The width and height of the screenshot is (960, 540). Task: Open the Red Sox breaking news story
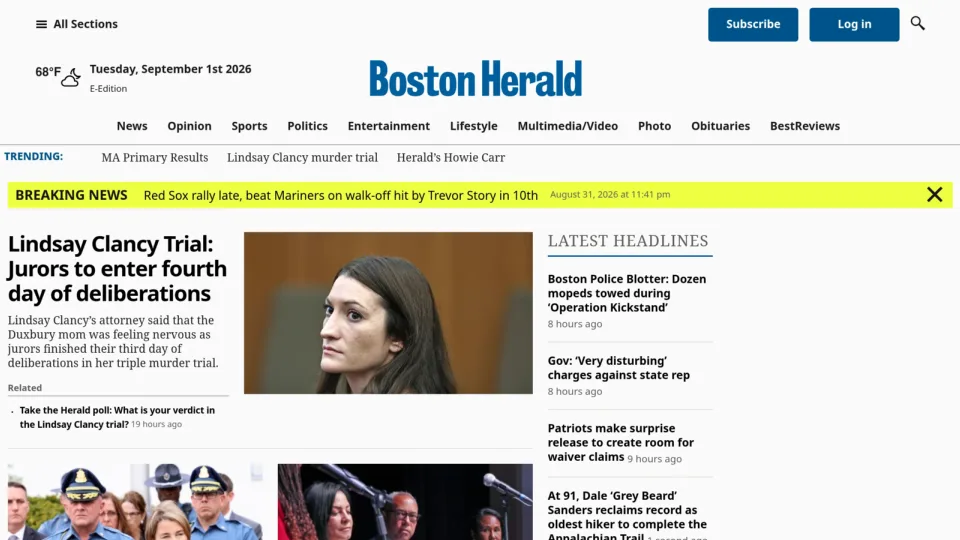(340, 195)
